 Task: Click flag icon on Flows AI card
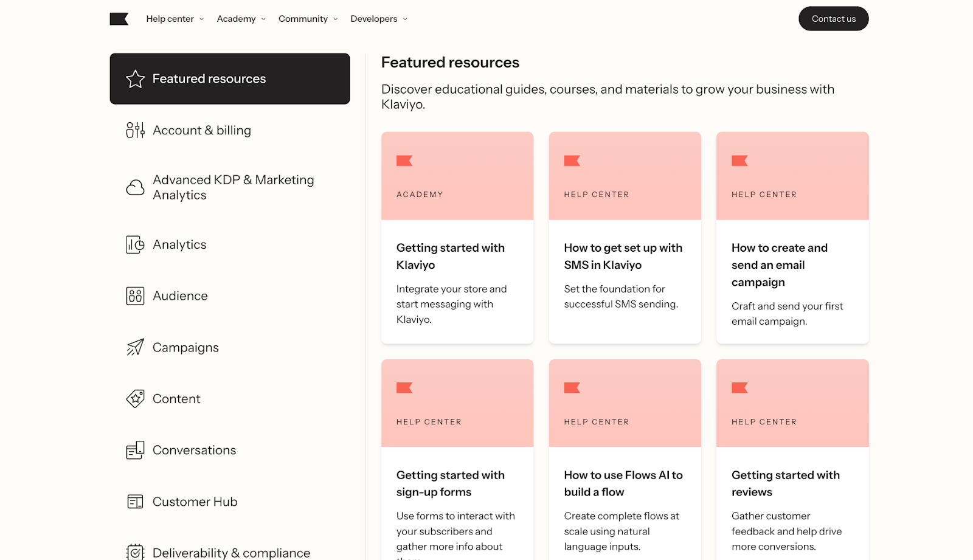[x=572, y=388]
